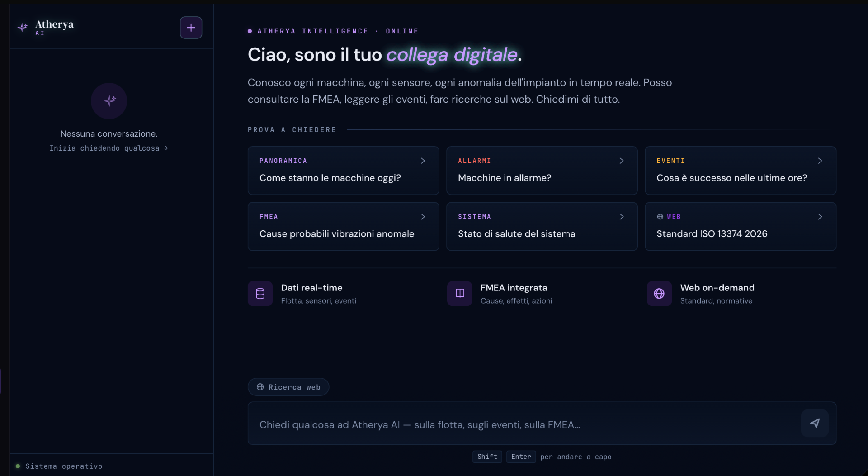Viewport: 868px width, 476px height.
Task: Click the chat message input field
Action: (524, 424)
